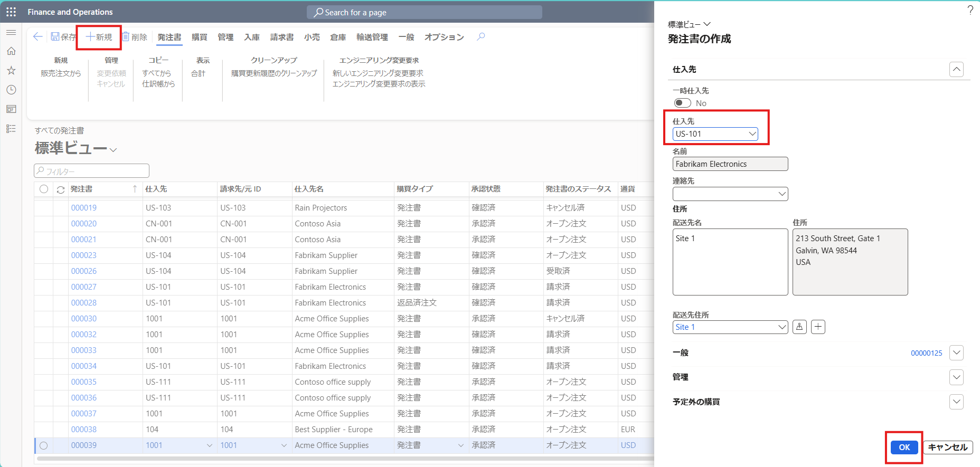Open the 小売 tab
Viewport: 980px width, 467px height.
point(312,37)
